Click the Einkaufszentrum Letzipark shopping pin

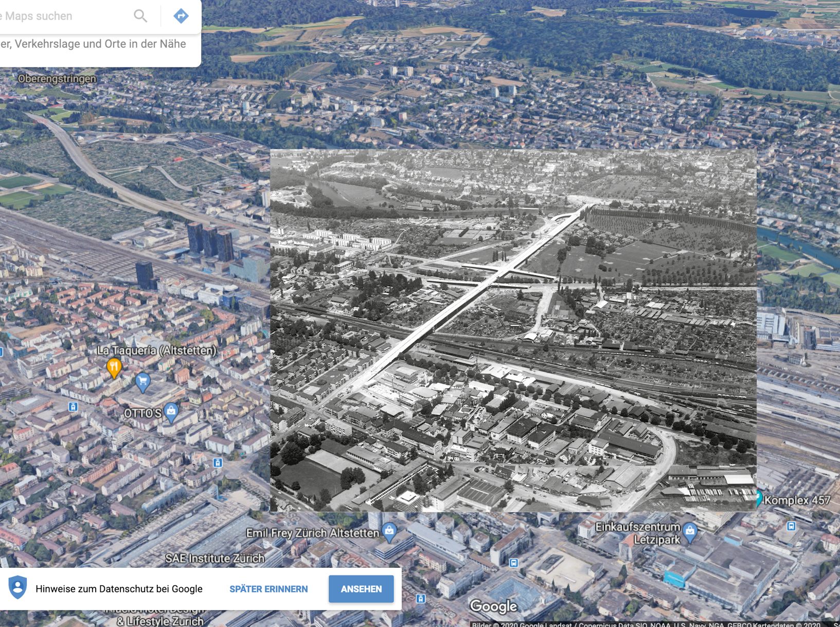690,531
